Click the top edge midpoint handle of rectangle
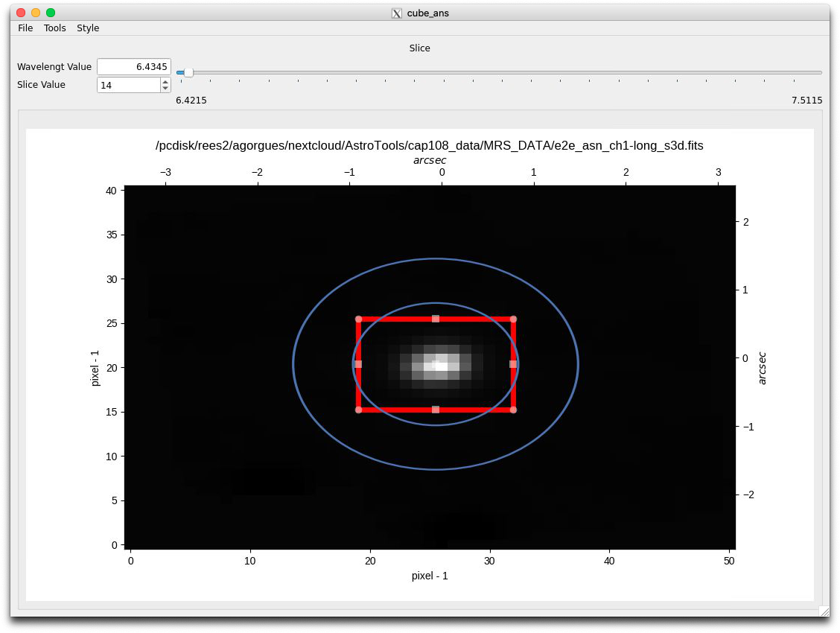This screenshot has width=840, height=633. (x=436, y=319)
